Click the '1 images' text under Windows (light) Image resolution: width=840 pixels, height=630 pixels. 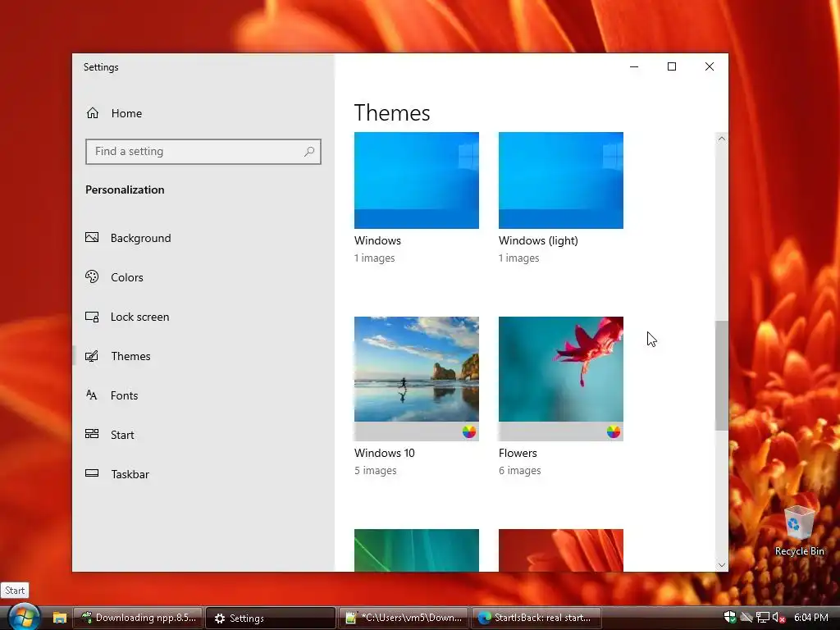(x=518, y=258)
